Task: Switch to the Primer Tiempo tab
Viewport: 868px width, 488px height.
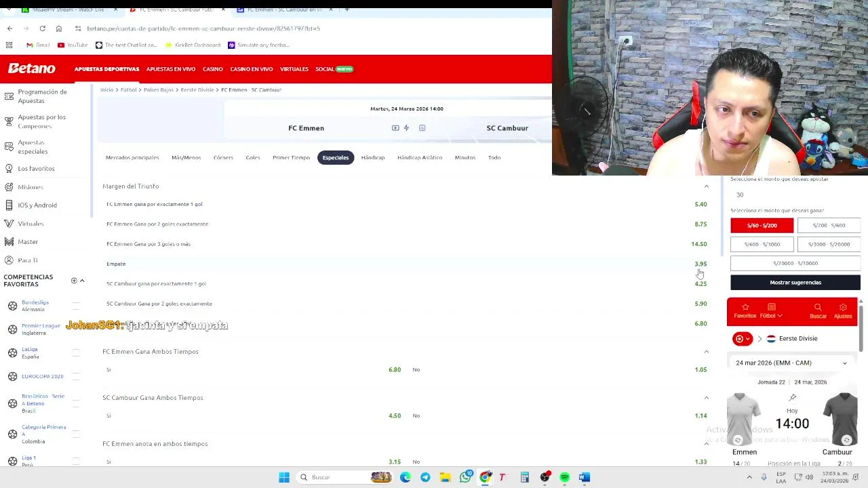Action: point(291,157)
